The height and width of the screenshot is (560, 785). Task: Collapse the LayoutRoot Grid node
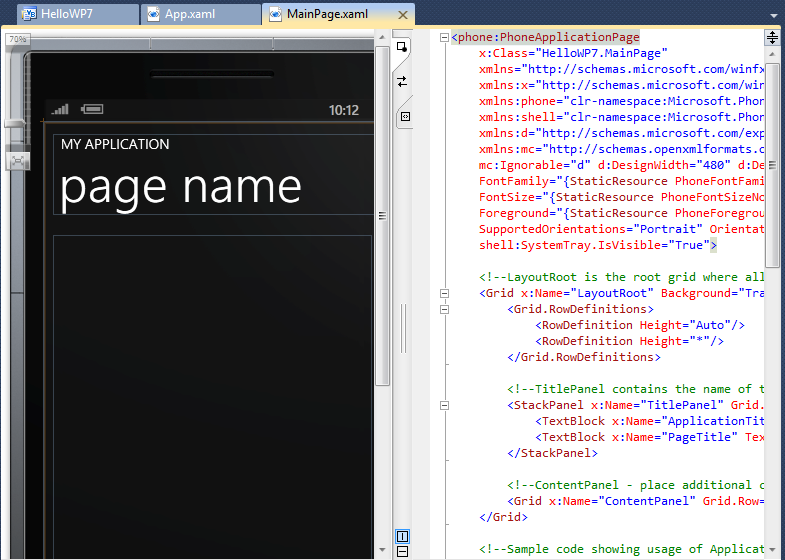[x=443, y=293]
